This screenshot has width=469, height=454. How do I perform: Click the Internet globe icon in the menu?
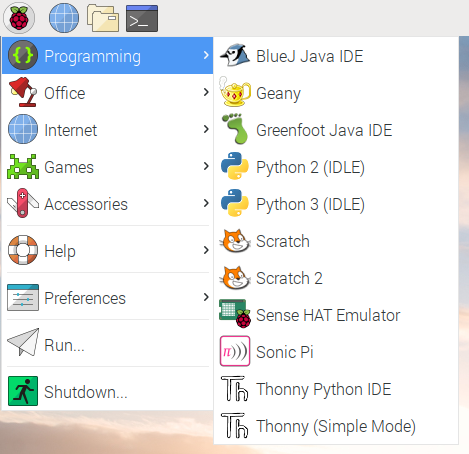click(x=23, y=129)
